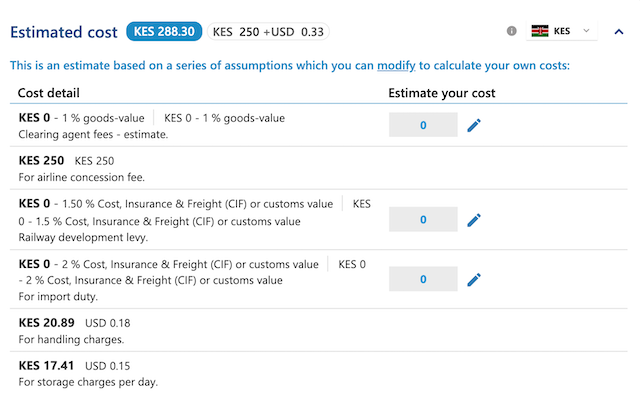Click the currency dropdown chevron arrow

[587, 31]
